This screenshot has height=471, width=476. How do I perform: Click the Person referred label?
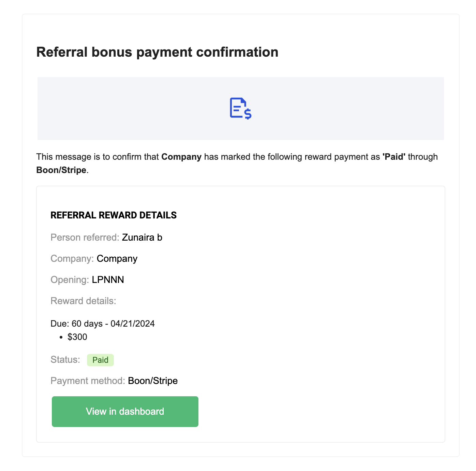[x=85, y=238]
